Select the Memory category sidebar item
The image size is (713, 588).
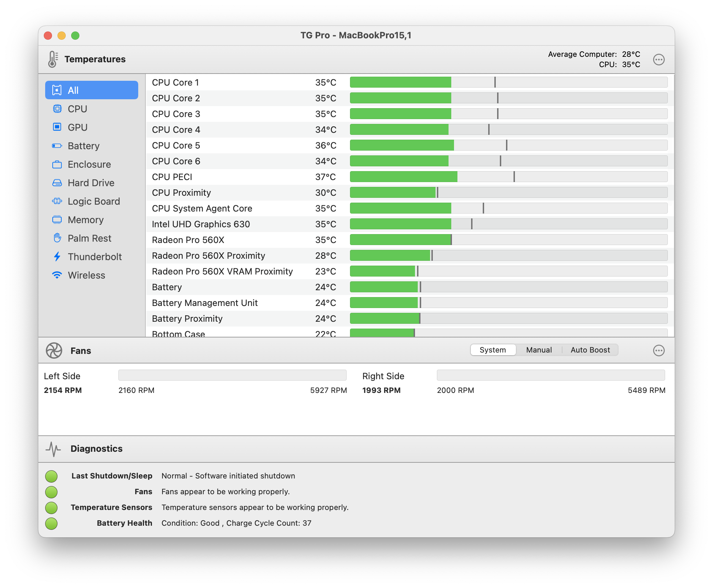(85, 219)
